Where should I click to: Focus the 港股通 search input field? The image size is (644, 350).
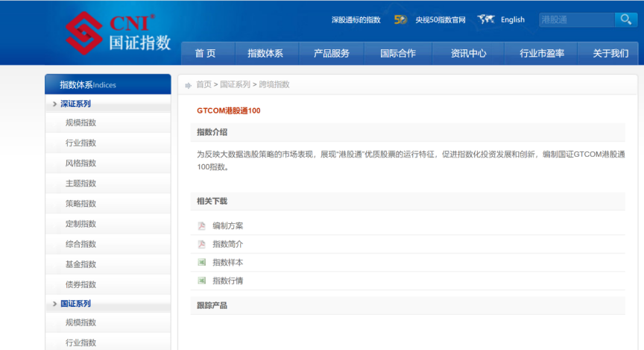[577, 19]
